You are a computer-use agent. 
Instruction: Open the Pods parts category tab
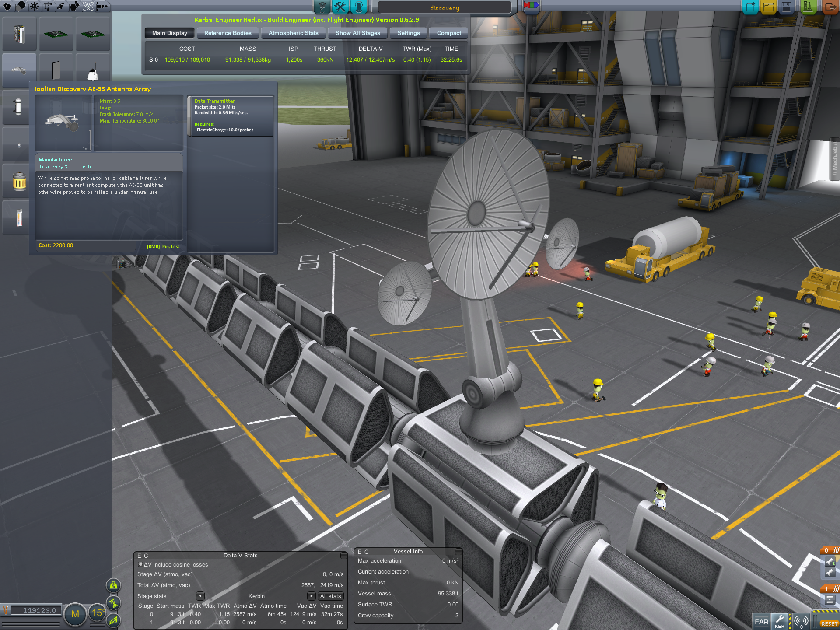(7, 6)
